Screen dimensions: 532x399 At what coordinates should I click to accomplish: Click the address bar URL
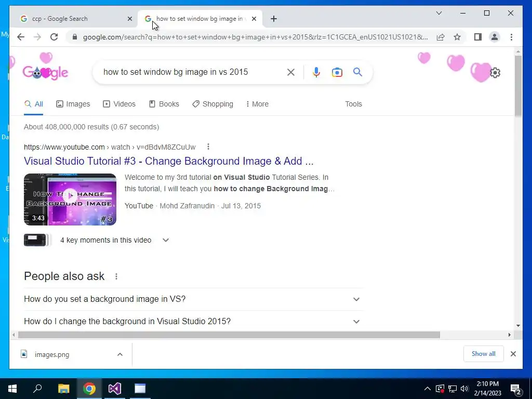(255, 37)
